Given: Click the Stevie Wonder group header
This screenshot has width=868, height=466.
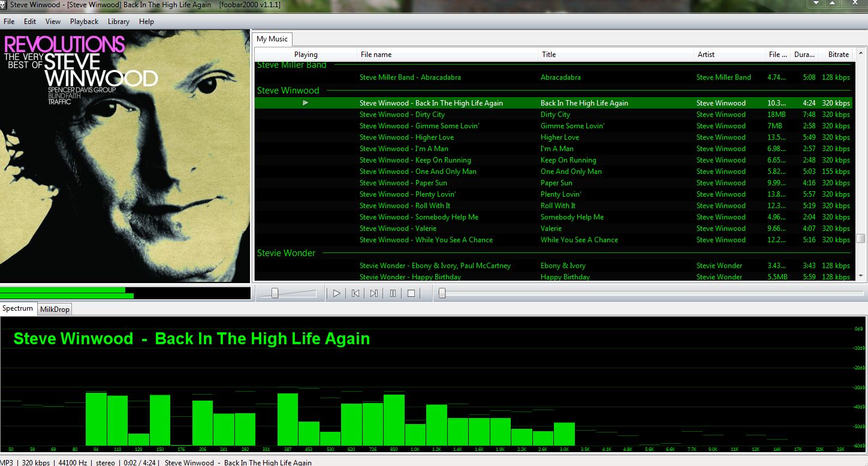Looking at the screenshot, I should pos(287,253).
